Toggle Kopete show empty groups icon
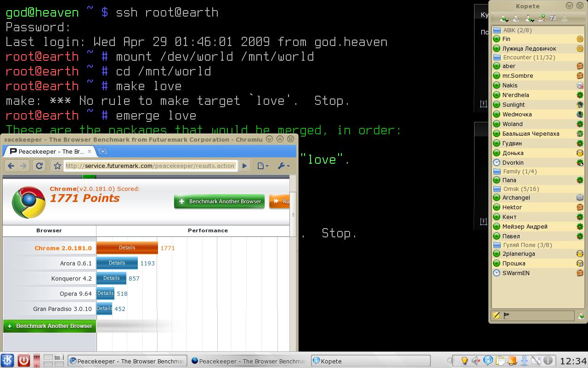The image size is (588, 368). tap(553, 18)
